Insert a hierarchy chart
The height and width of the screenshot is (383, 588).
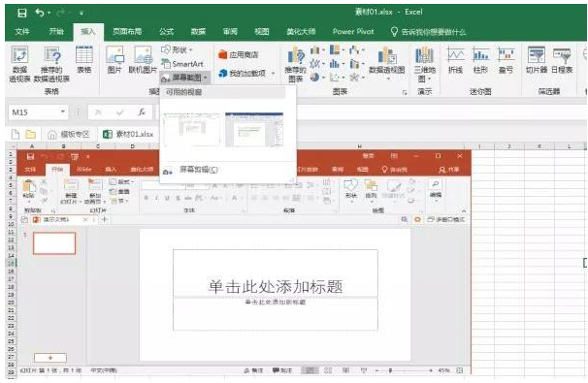[337, 49]
